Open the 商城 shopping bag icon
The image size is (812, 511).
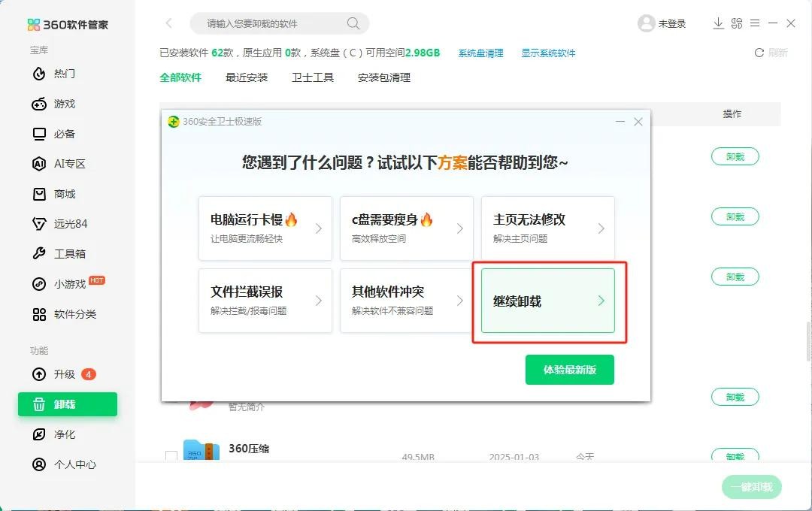tap(39, 194)
